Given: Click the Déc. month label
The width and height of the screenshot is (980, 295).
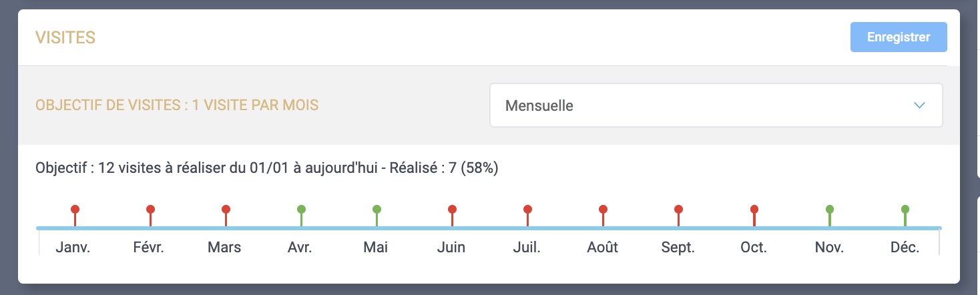Looking at the screenshot, I should tap(905, 248).
